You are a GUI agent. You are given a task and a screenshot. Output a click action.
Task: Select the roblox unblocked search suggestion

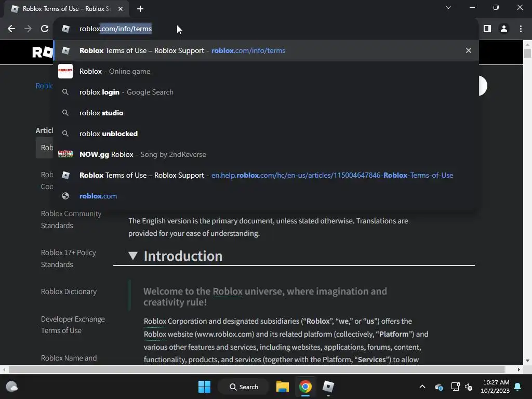coord(266,134)
